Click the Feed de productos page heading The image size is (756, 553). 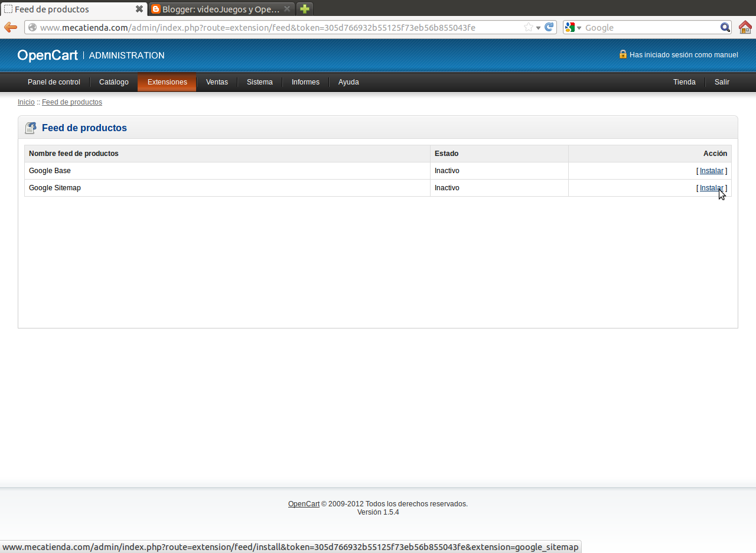84,128
